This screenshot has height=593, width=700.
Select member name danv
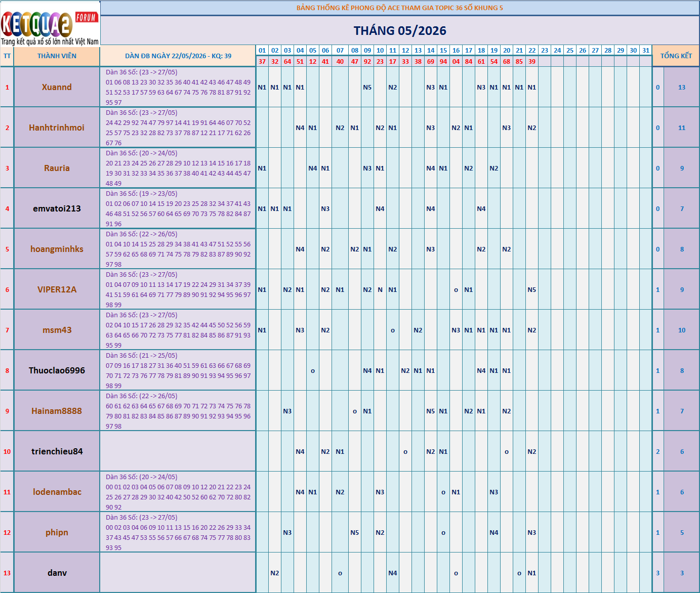(57, 573)
